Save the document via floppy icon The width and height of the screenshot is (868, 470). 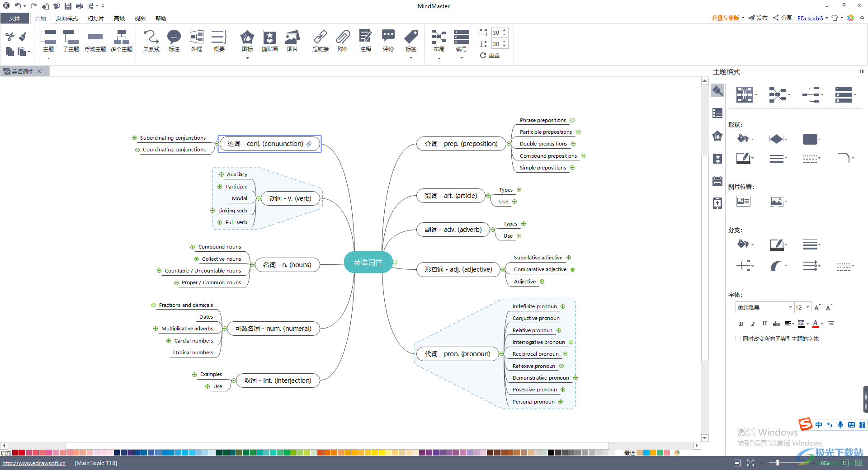tap(68, 6)
